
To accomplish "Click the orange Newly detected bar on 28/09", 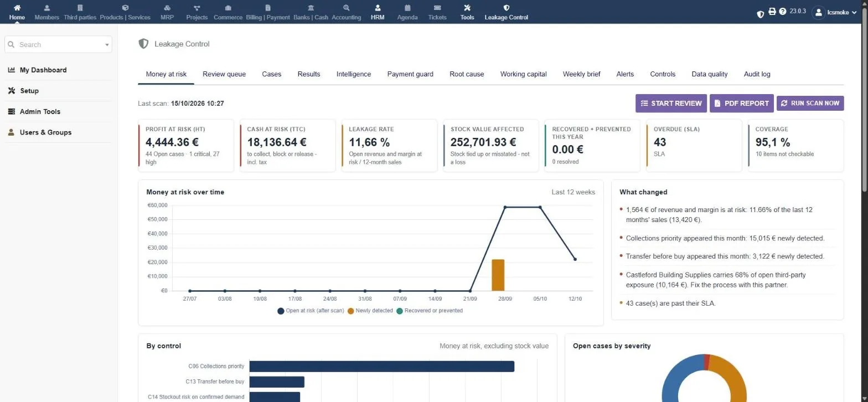I will (x=498, y=275).
